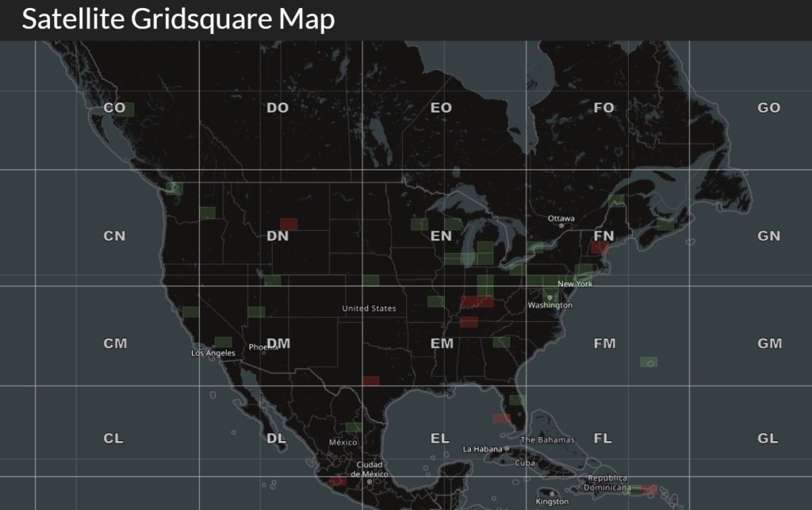
Task: Select the EM grid field label
Action: pos(442,344)
